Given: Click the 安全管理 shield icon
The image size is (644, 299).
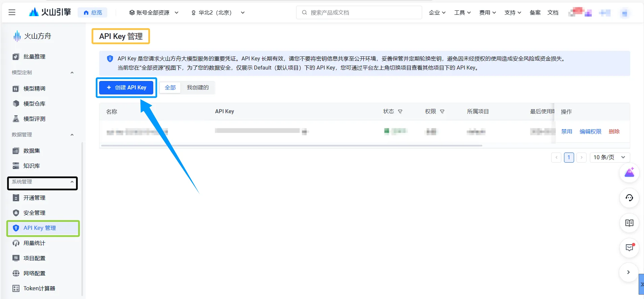Looking at the screenshot, I should pos(16,213).
